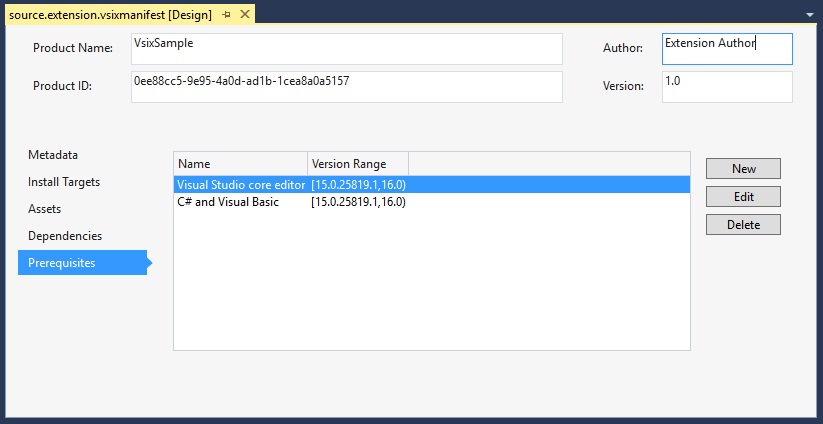
Task: Click the Product ID label
Action: [x=62, y=86]
